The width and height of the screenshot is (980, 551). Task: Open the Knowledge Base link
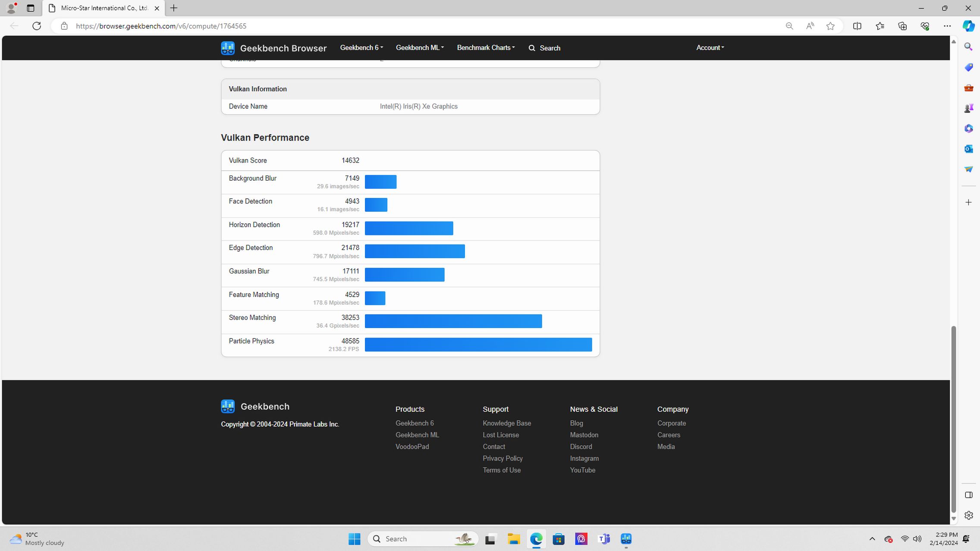pyautogui.click(x=507, y=423)
